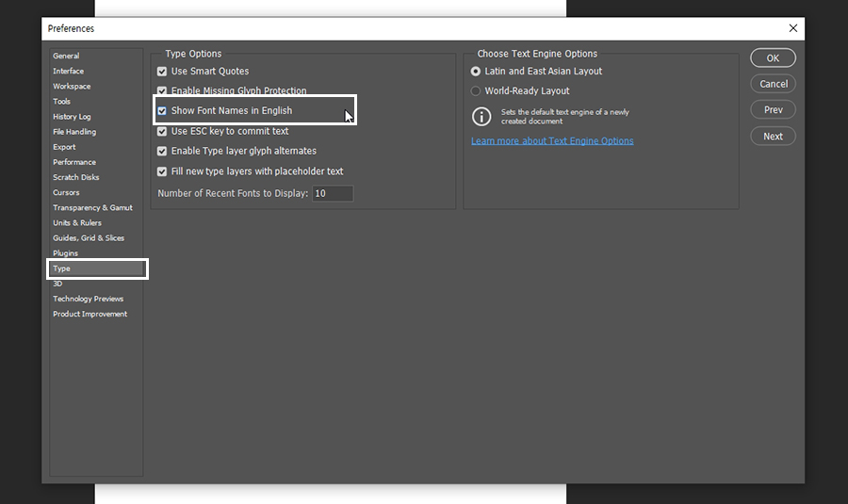
Task: Open the Technology Previews category
Action: pos(89,299)
